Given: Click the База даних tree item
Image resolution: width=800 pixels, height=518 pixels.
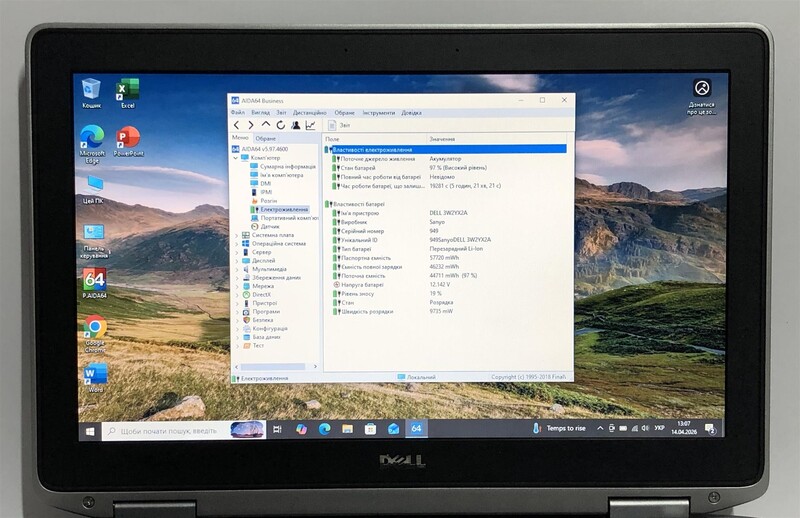Looking at the screenshot, I should (261, 337).
